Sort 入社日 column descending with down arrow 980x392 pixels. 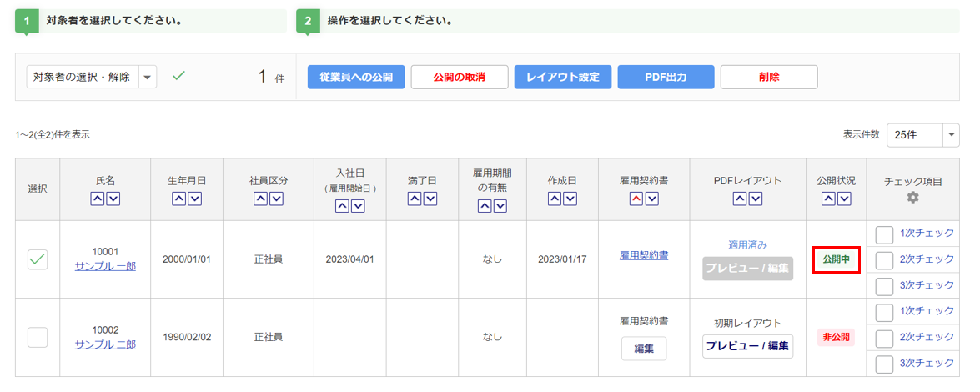click(359, 206)
